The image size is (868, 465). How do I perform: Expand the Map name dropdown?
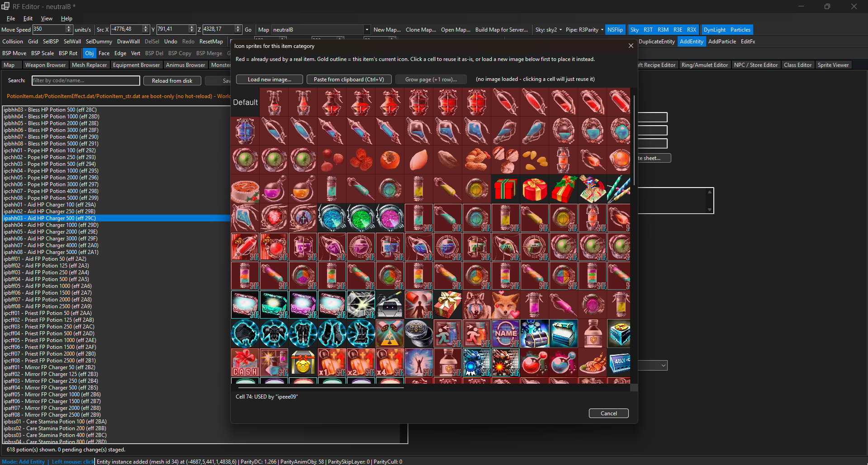point(367,30)
